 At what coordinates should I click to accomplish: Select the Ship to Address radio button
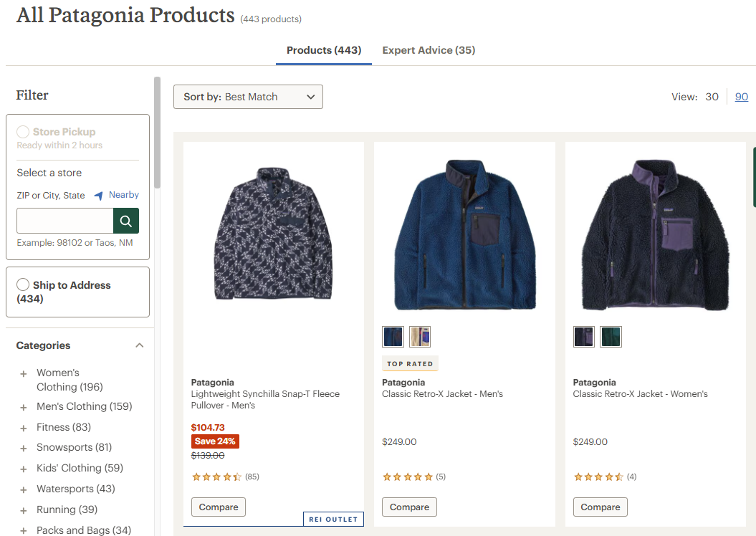23,285
